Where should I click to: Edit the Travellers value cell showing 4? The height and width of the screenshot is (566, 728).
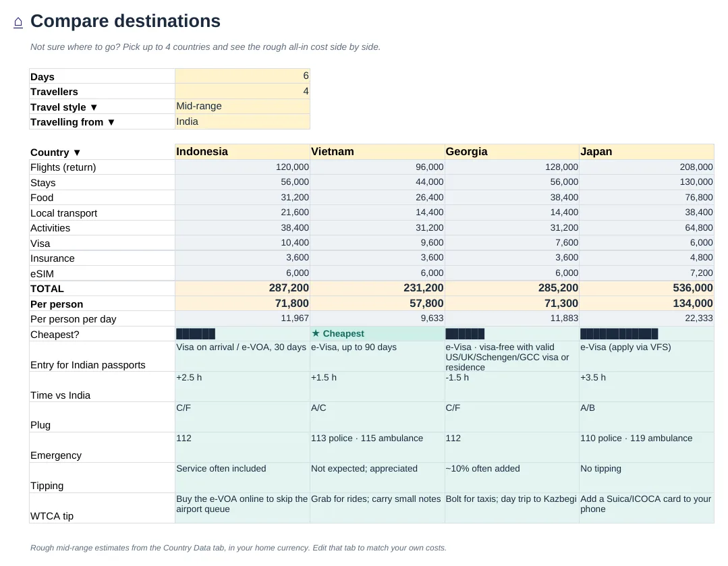pyautogui.click(x=242, y=91)
